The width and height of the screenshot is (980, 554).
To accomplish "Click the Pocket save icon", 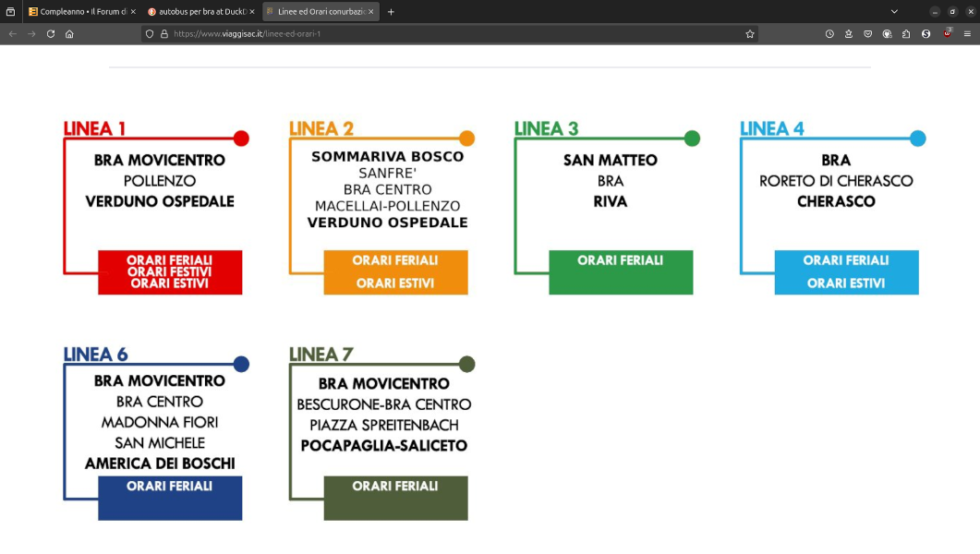I will pos(867,33).
